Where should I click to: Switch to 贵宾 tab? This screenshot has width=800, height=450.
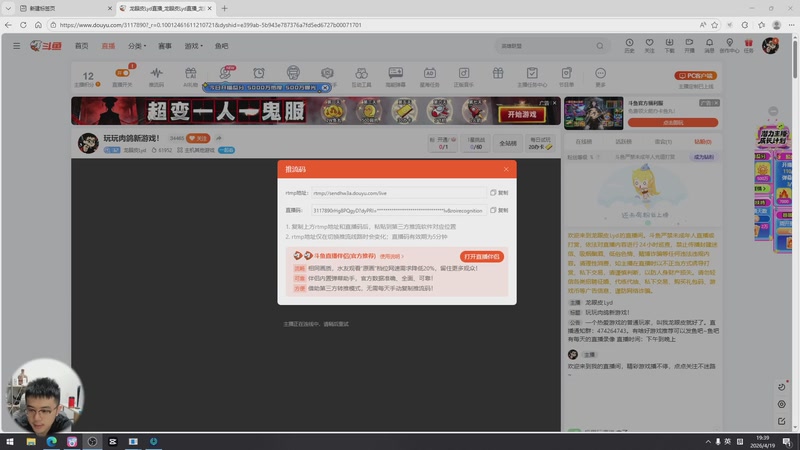point(663,142)
